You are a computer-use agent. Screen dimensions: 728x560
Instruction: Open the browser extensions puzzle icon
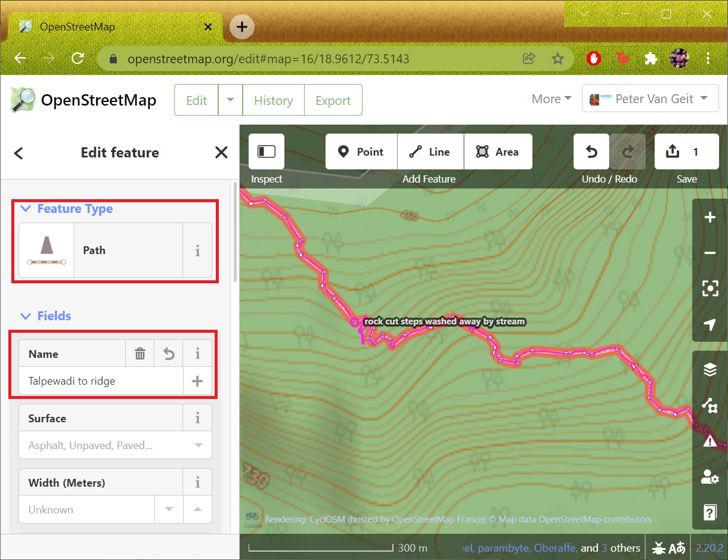click(651, 58)
